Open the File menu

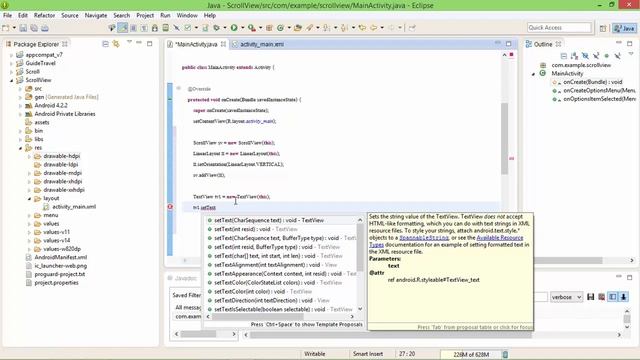(7, 15)
